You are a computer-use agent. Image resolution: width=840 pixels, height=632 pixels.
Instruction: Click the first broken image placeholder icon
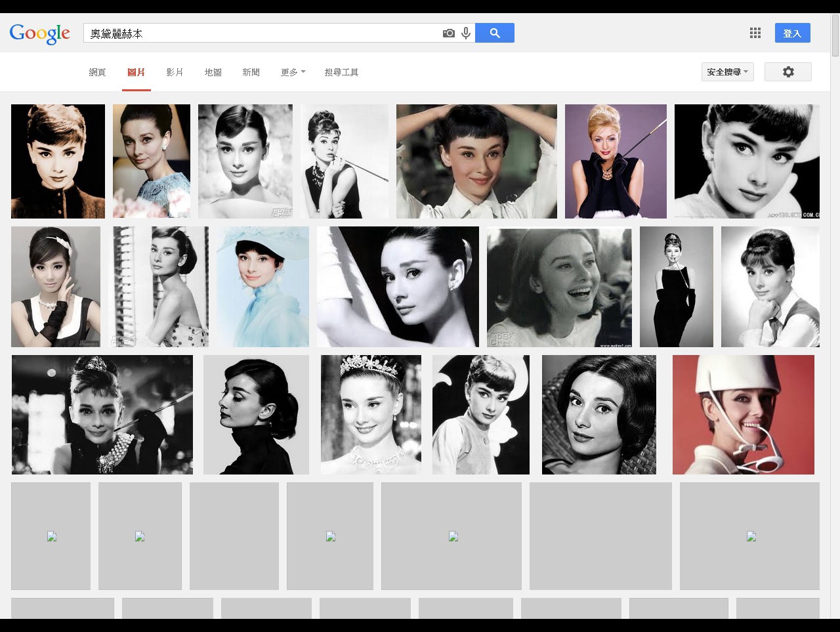[x=52, y=536]
